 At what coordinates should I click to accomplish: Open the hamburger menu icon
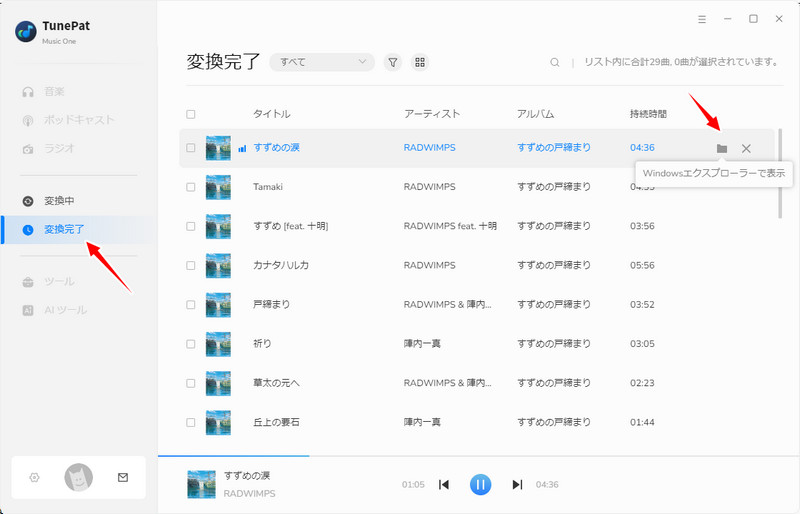coord(702,19)
